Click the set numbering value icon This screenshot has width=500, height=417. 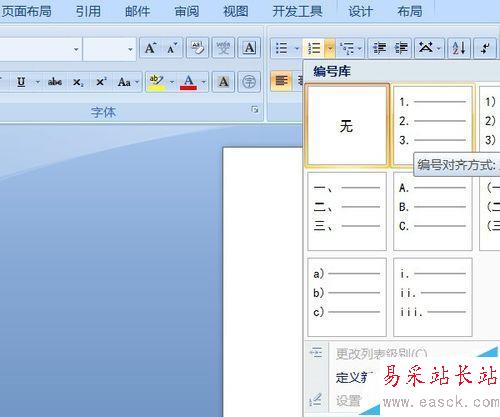pos(315,400)
